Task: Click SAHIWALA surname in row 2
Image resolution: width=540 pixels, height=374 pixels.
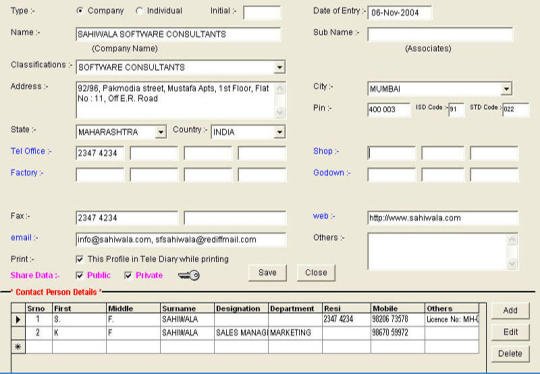Action: tap(187, 333)
